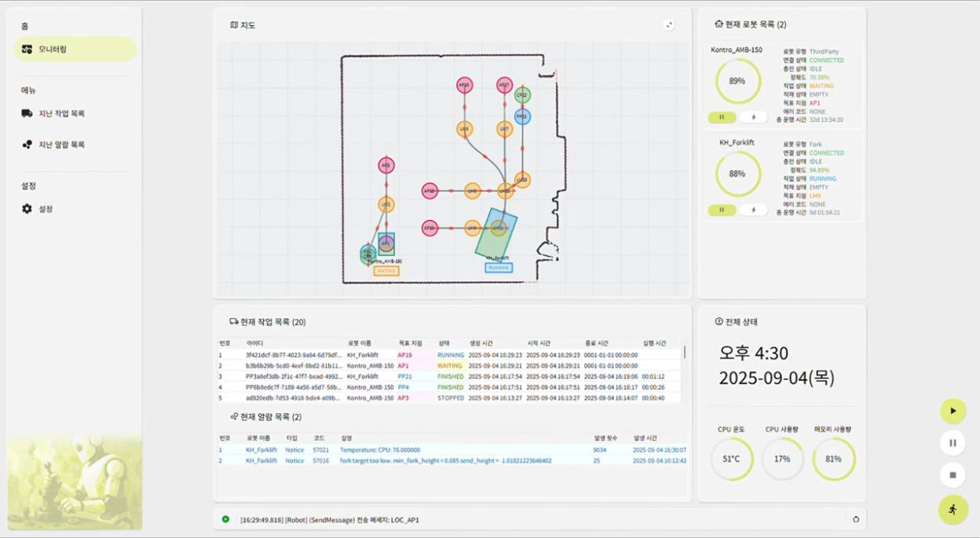Click the 목표 지점 column header
This screenshot has width=980, height=538.
coord(410,343)
